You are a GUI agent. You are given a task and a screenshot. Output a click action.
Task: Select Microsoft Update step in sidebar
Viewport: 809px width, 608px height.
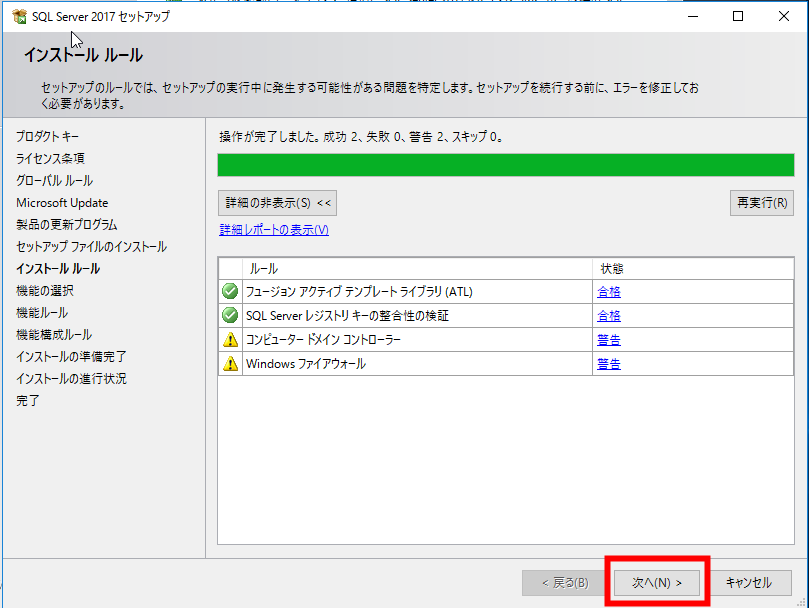tap(62, 203)
